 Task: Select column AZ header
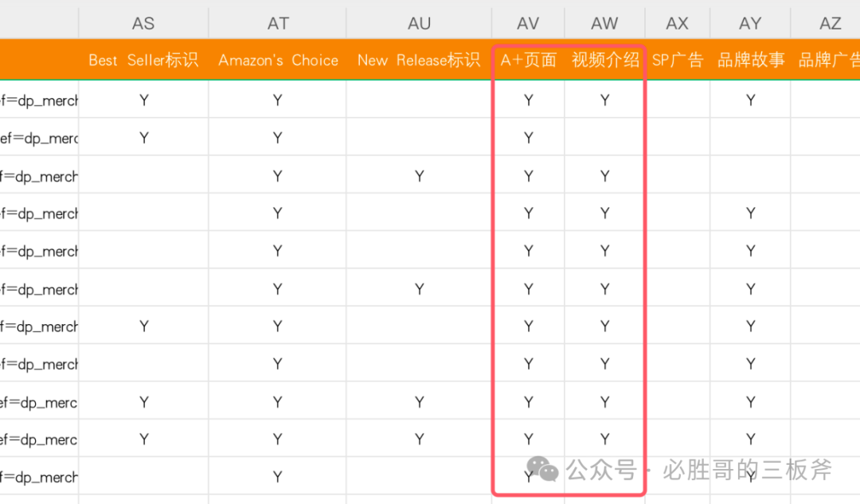[x=826, y=23]
